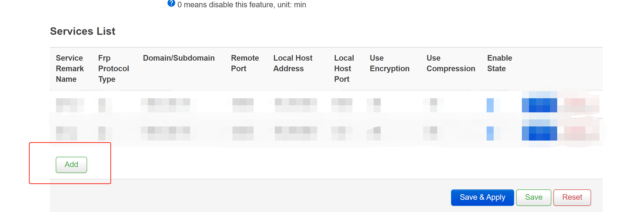Click the Services List section heading
Viewport: 644px width, 212px height.
(x=83, y=31)
